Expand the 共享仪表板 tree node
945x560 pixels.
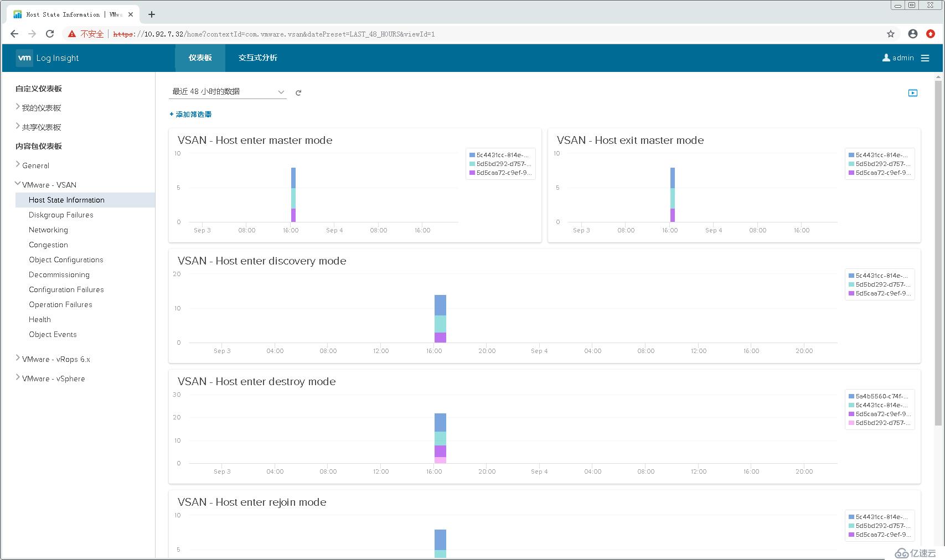click(x=18, y=126)
